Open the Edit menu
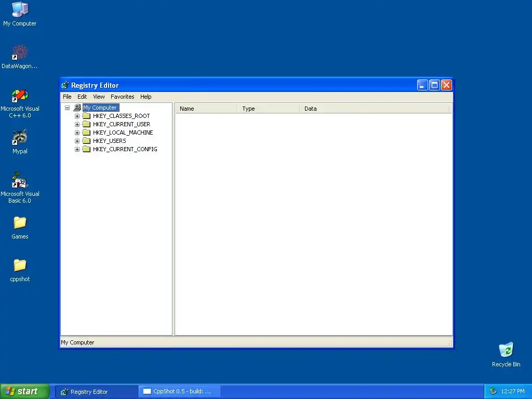532x399 pixels. (82, 97)
